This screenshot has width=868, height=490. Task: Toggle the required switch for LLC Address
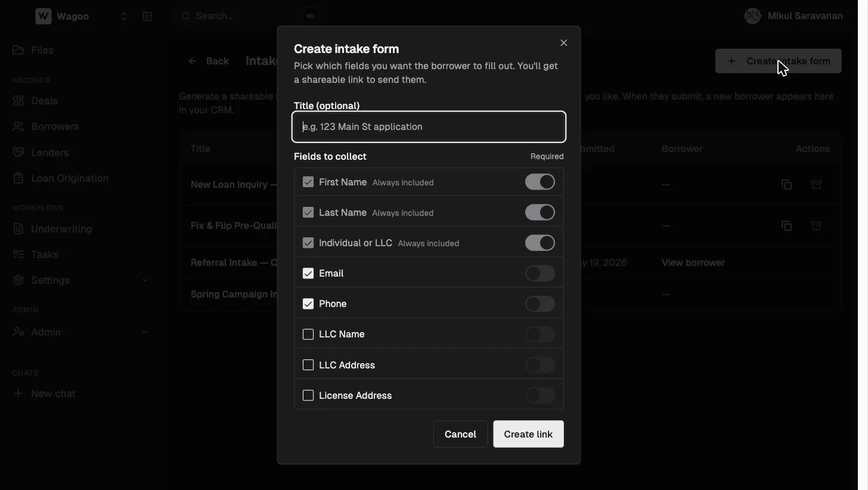(540, 365)
